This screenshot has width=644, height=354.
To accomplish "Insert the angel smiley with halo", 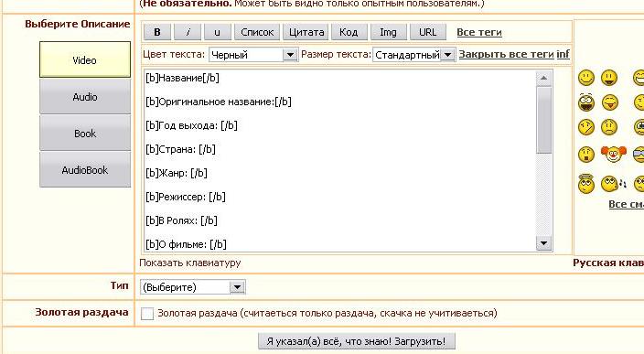I will click(586, 184).
